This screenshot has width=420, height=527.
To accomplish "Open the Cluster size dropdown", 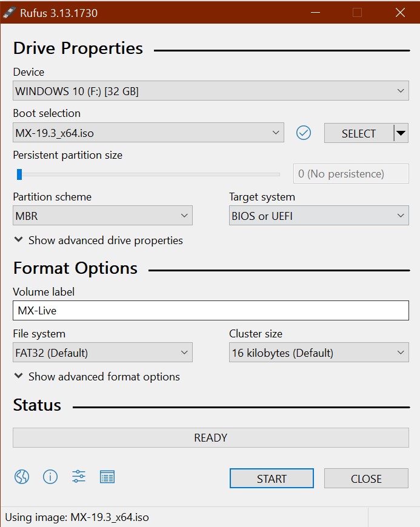I will (319, 352).
